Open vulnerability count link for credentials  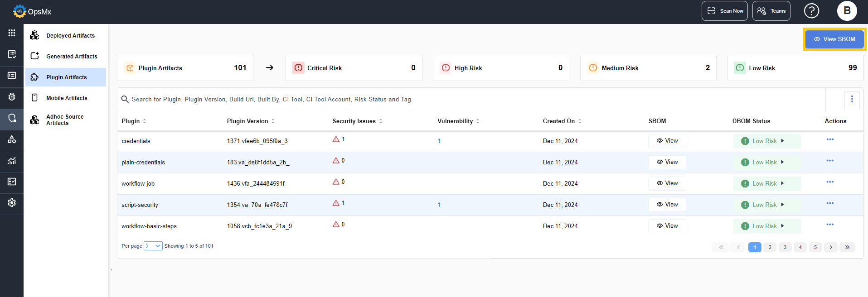coord(439,141)
